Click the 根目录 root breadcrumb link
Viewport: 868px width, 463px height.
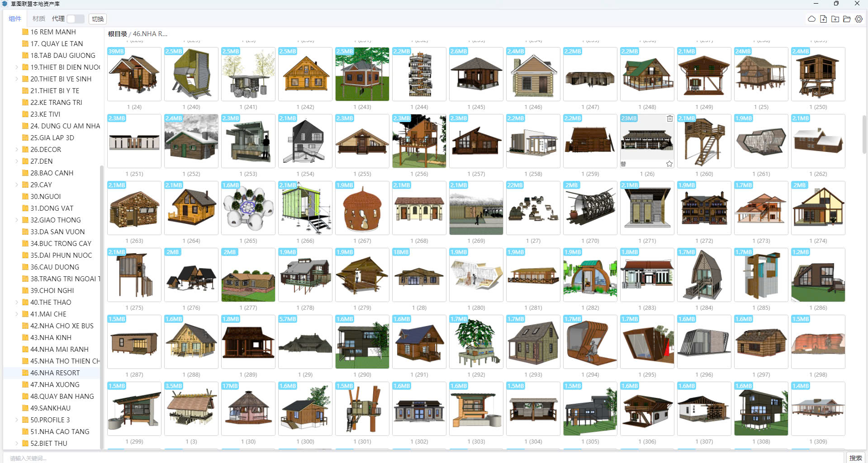[x=117, y=34]
